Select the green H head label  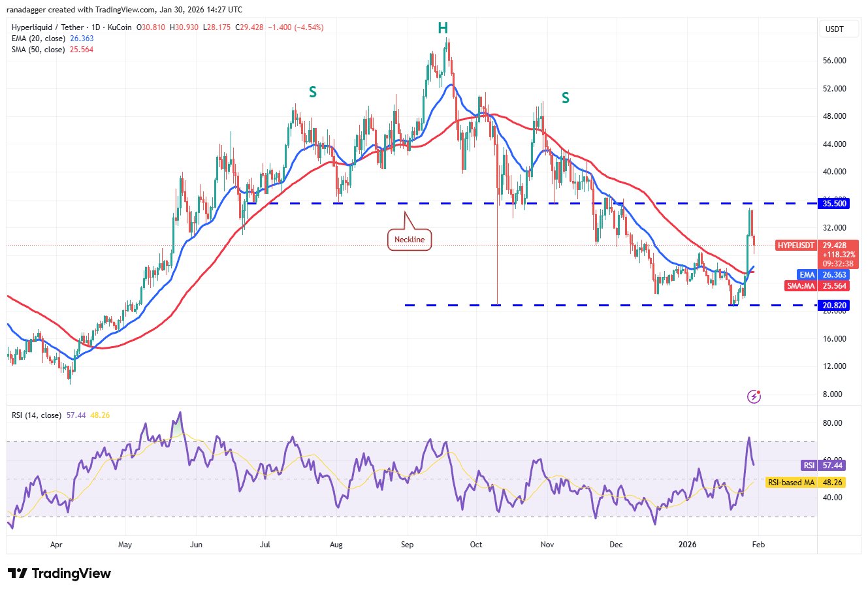(443, 28)
